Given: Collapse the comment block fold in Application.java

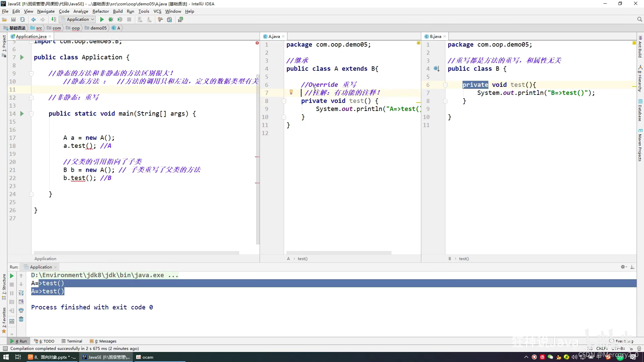Looking at the screenshot, I should 31,73.
